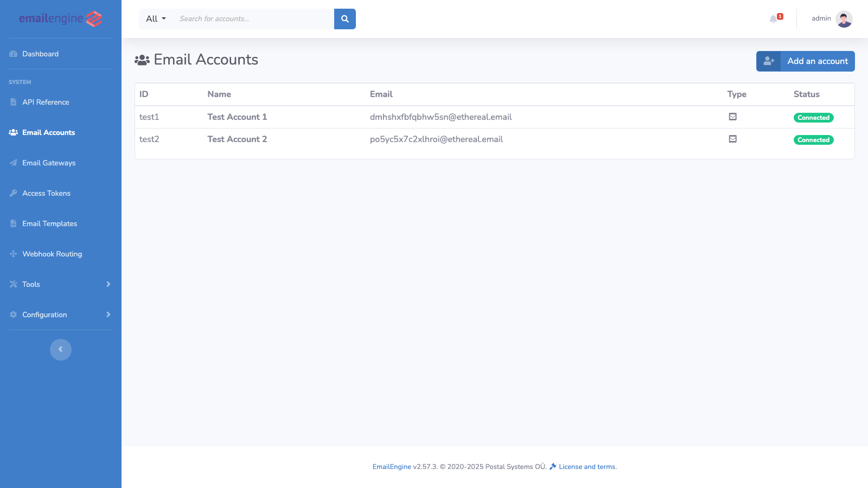
Task: Select Email Accounts in the sidebar
Action: tap(48, 132)
